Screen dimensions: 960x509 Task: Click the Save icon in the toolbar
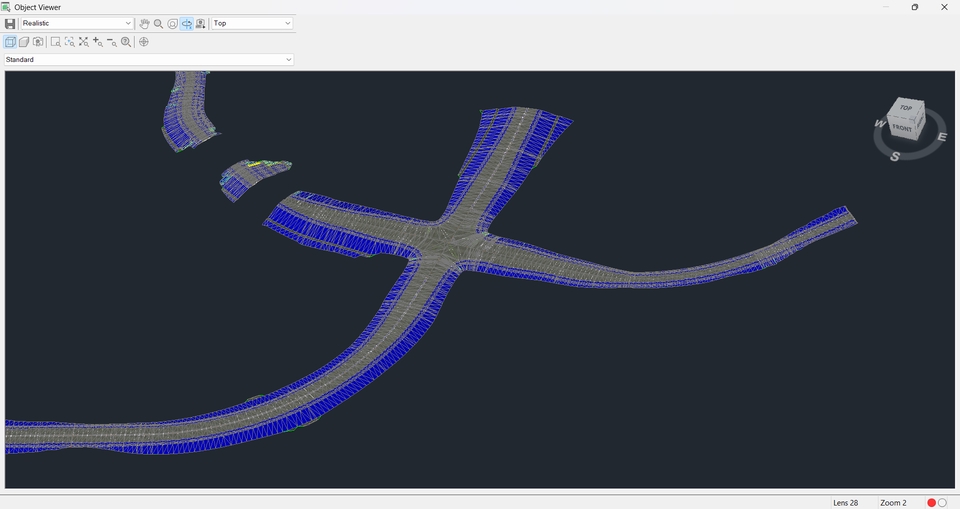10,23
